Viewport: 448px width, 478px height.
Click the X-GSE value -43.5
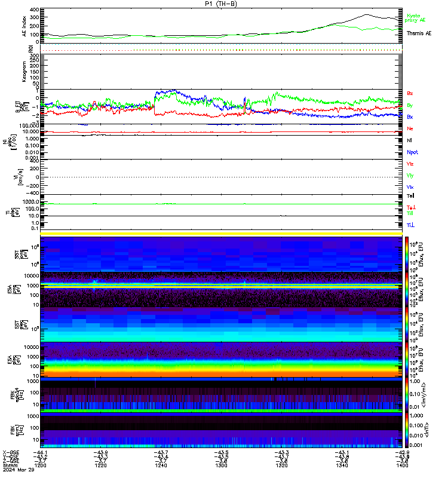coord(221,453)
